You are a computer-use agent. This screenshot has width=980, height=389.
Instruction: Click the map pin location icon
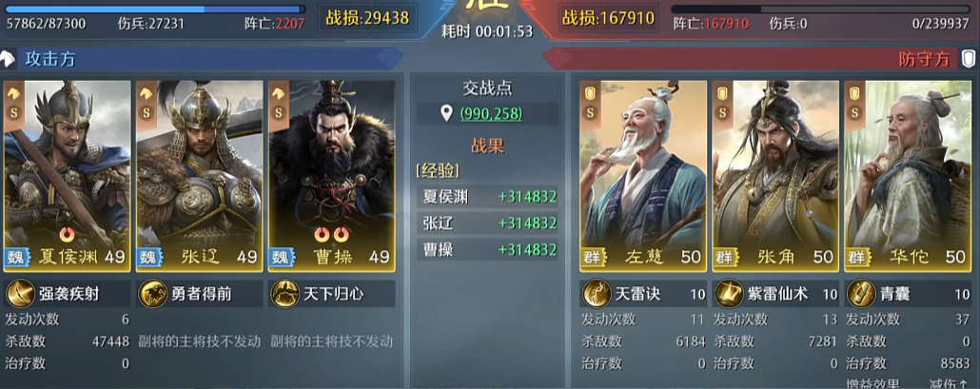pyautogui.click(x=446, y=113)
